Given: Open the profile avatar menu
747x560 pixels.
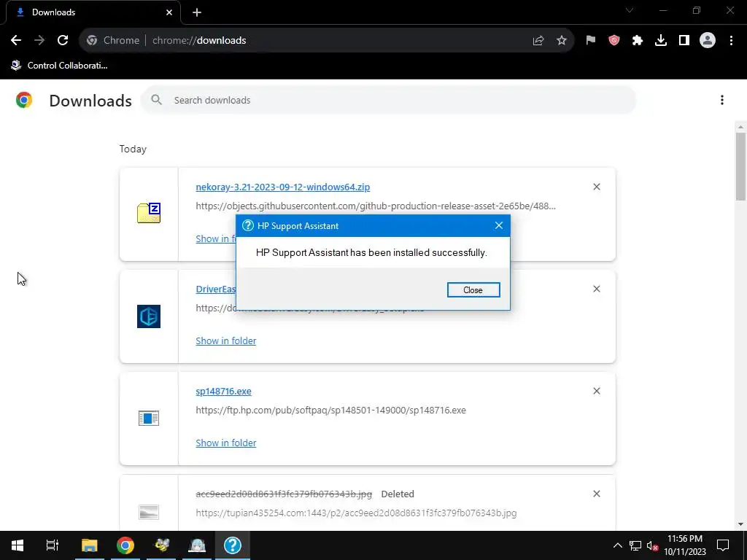Looking at the screenshot, I should (708, 41).
